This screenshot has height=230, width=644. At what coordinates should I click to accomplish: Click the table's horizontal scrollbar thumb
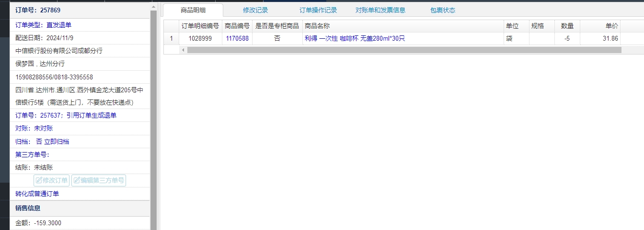(404, 50)
